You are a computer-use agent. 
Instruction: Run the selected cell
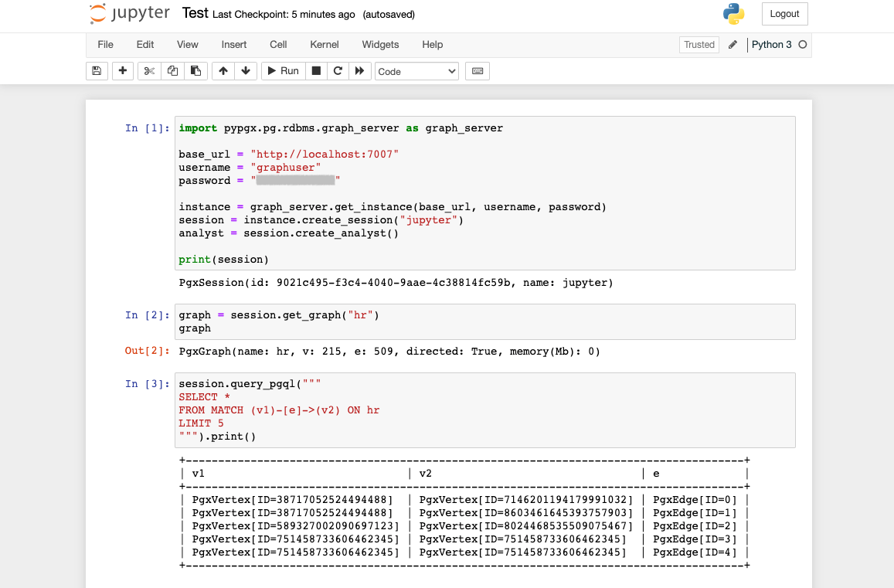284,71
